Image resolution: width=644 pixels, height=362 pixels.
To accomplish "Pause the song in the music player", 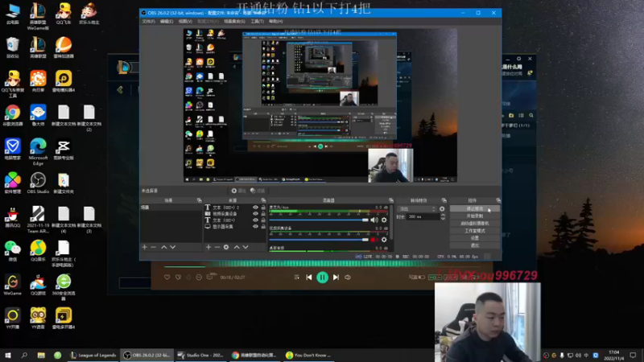I will click(323, 278).
